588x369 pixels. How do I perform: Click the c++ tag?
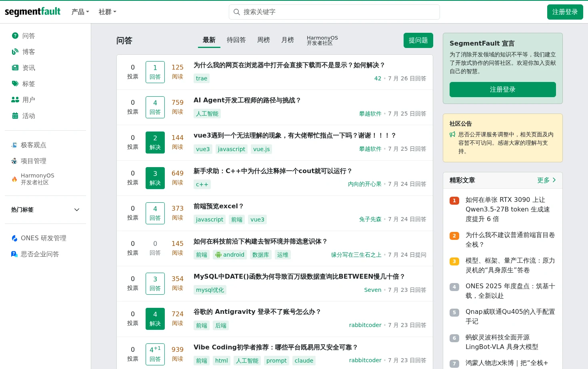[x=202, y=184]
